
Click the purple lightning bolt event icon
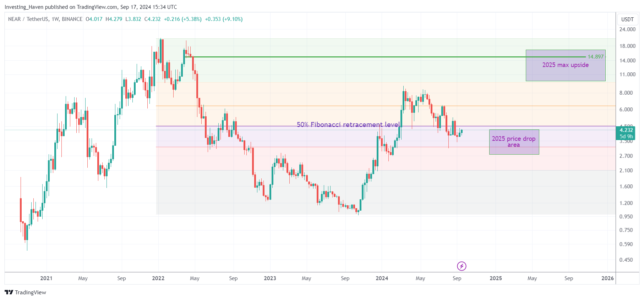462,266
